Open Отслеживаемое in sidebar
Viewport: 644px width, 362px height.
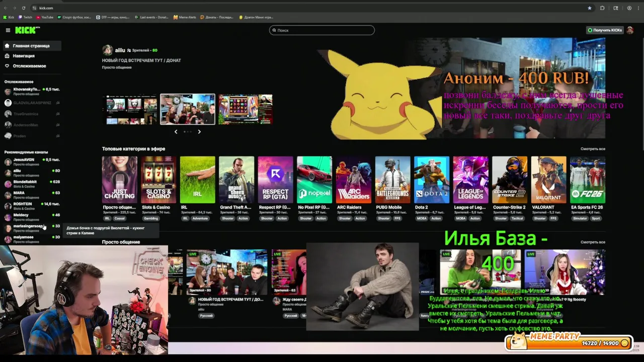(32, 66)
